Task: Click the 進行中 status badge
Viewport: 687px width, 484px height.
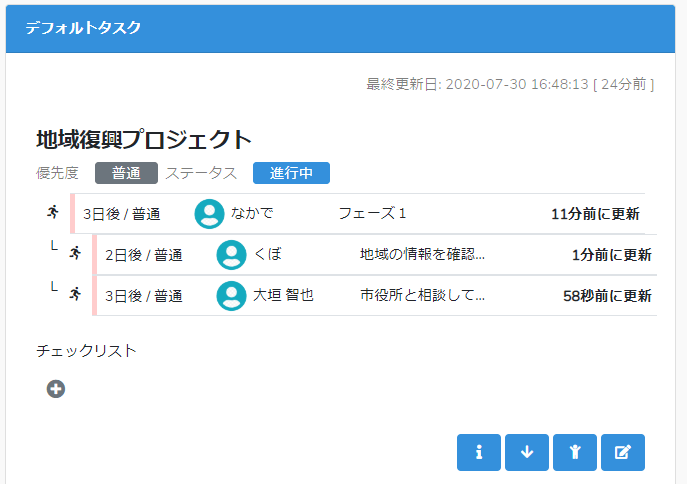Action: [x=291, y=173]
